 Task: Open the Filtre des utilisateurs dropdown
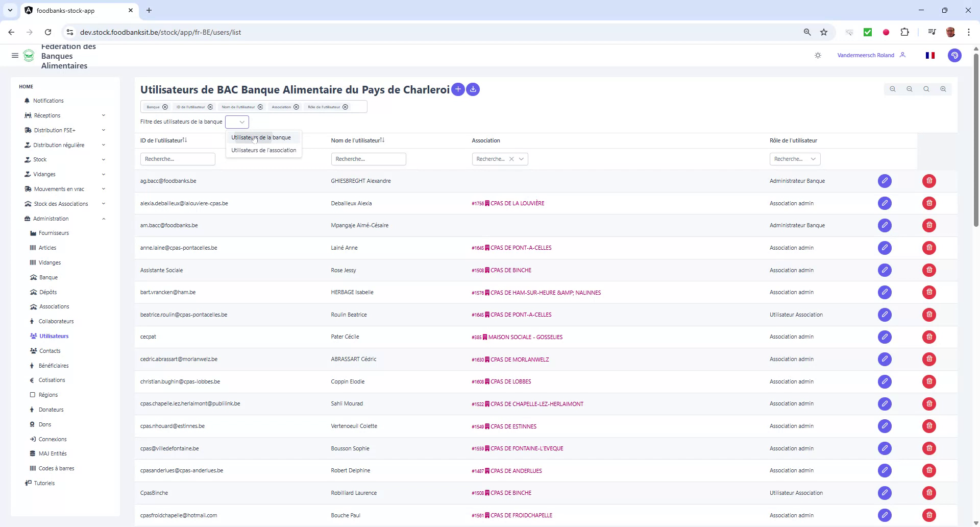236,122
